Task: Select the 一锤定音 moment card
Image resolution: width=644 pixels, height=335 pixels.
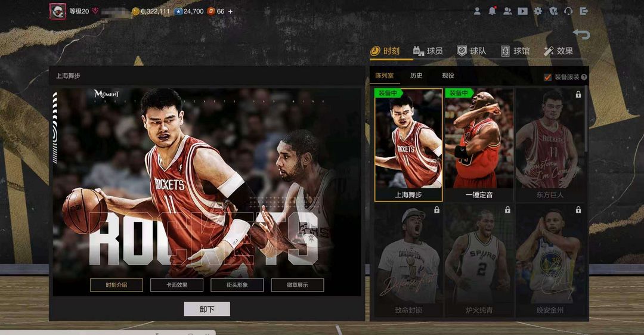Action: (x=479, y=144)
